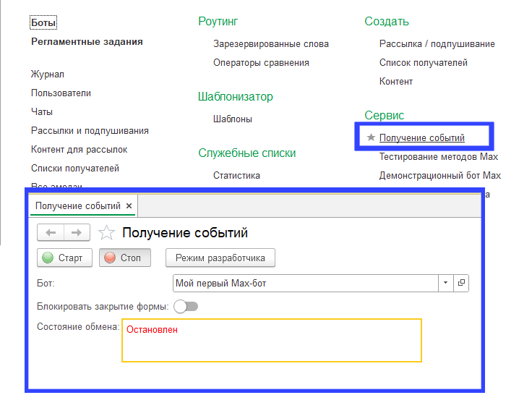This screenshot has width=532, height=395.
Task: Switch to the Получение событий tab
Action: click(78, 206)
